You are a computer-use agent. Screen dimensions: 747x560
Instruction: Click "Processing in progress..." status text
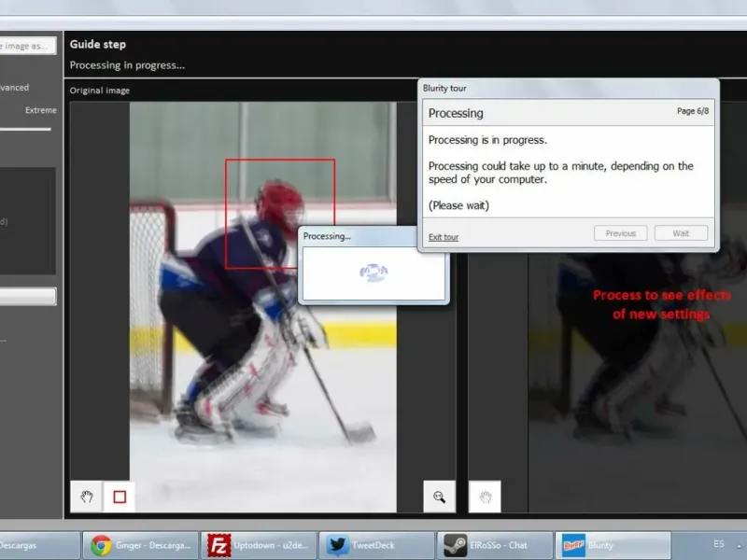[127, 65]
